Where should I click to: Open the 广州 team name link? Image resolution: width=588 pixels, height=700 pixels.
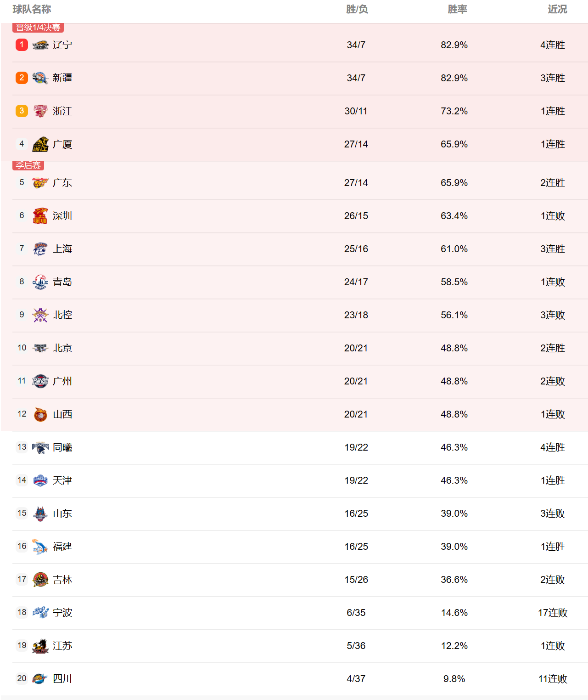point(62,381)
